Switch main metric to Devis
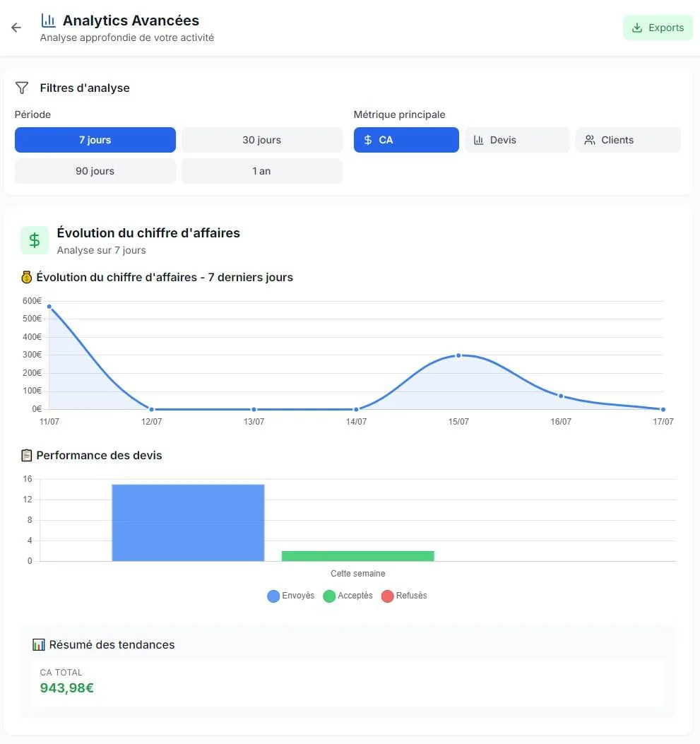 point(518,140)
